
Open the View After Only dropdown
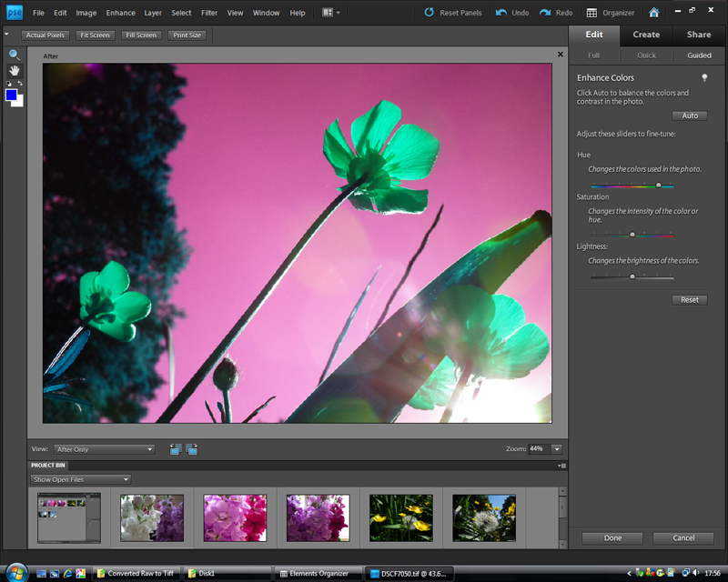click(104, 449)
